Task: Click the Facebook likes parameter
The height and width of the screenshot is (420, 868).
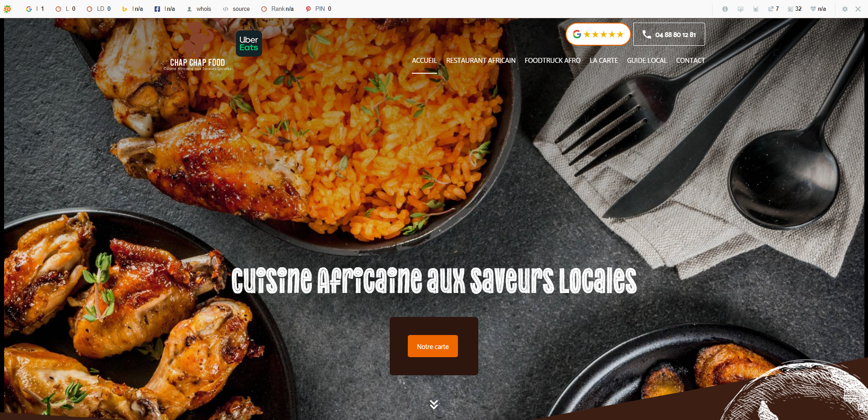Action: pyautogui.click(x=165, y=9)
